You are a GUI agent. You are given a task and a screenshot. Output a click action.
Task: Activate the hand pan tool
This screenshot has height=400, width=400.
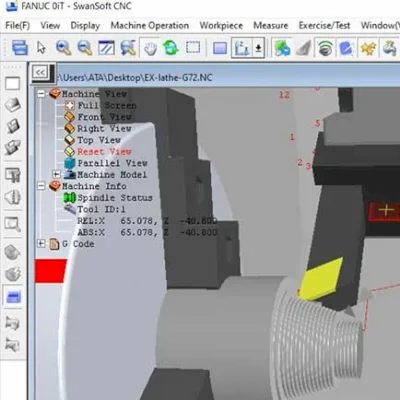[x=150, y=48]
